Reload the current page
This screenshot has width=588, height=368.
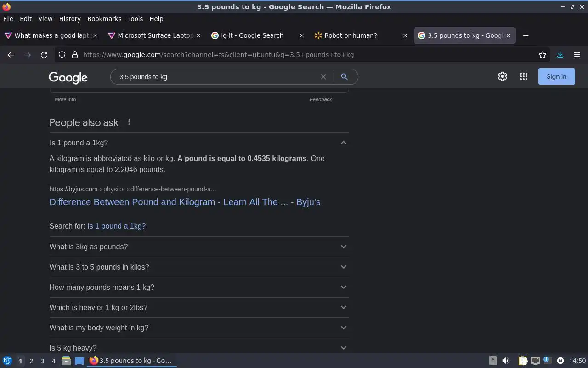(44, 55)
